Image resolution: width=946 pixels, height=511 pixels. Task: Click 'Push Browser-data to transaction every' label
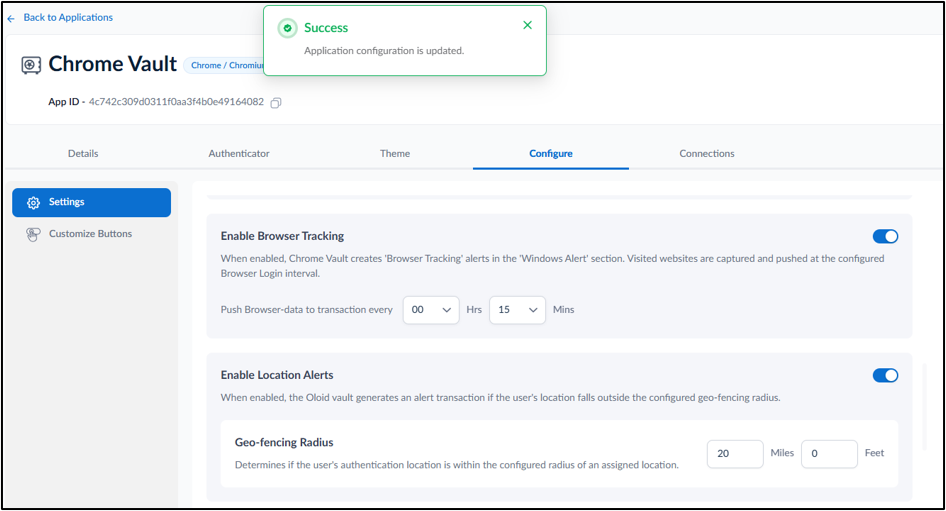tap(306, 309)
